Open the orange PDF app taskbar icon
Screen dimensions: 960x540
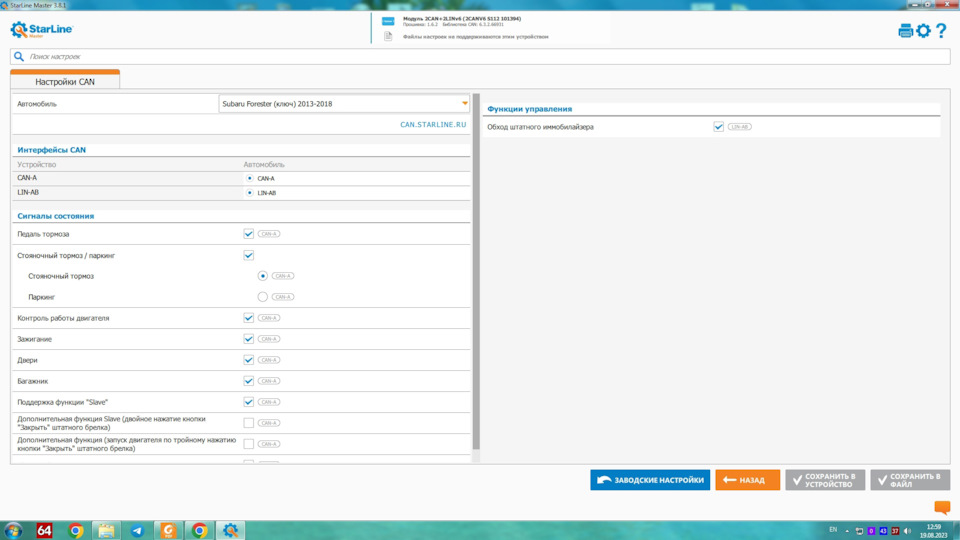[168, 530]
